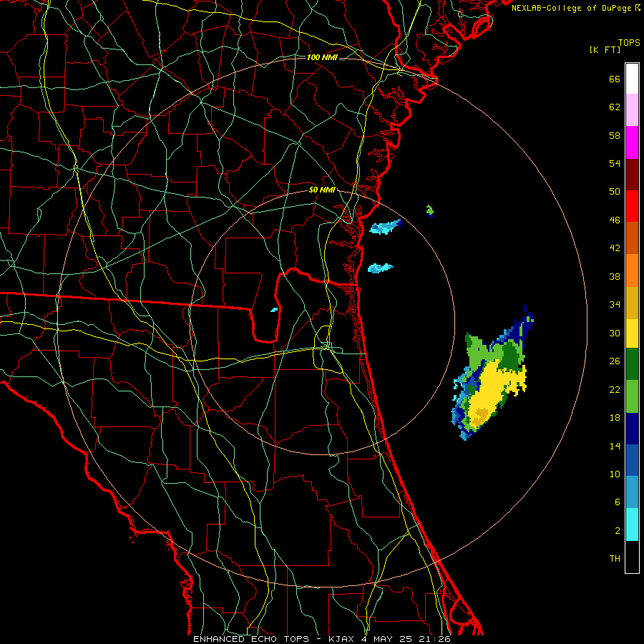Click the 18 legend value
Screen dimensions: 644x644
pyautogui.click(x=615, y=418)
